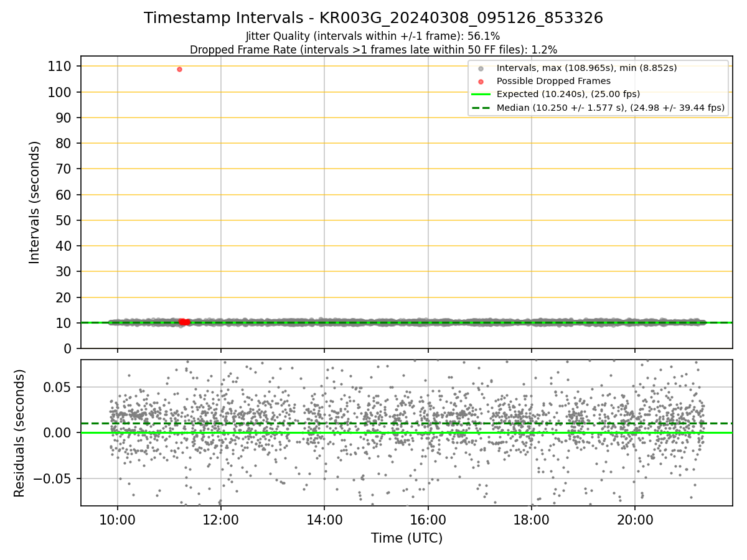
Task: Click the '80' y-axis tick label
Action: coord(63,143)
